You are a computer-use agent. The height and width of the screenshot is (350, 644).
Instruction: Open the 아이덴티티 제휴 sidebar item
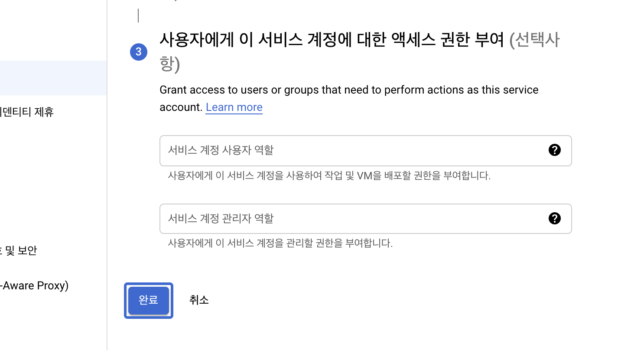tap(26, 112)
